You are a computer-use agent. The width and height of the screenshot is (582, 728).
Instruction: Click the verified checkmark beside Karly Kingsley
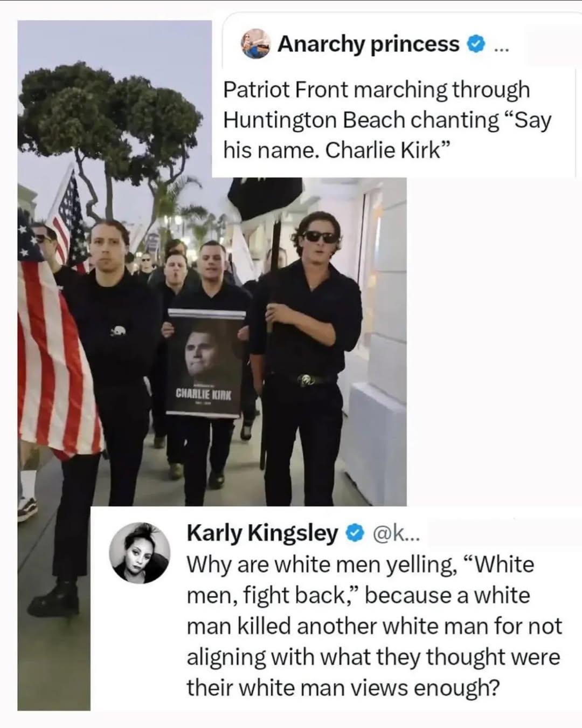tap(354, 534)
